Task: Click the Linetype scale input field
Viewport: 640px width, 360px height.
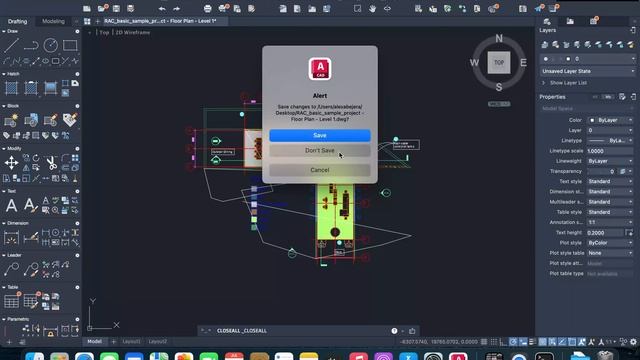Action: pyautogui.click(x=610, y=151)
